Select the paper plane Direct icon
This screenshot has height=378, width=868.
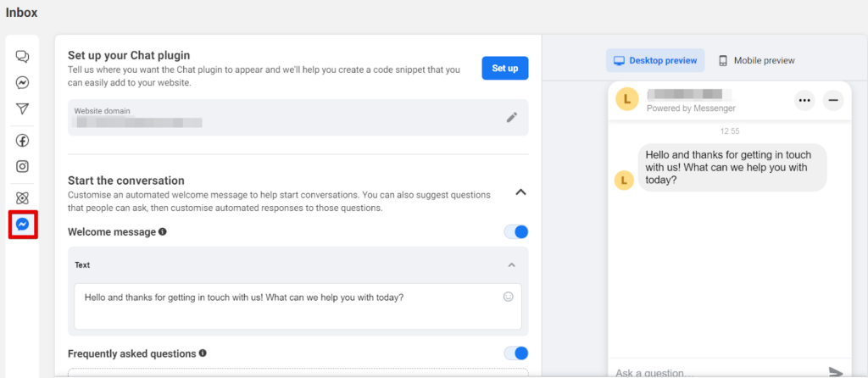tap(23, 109)
